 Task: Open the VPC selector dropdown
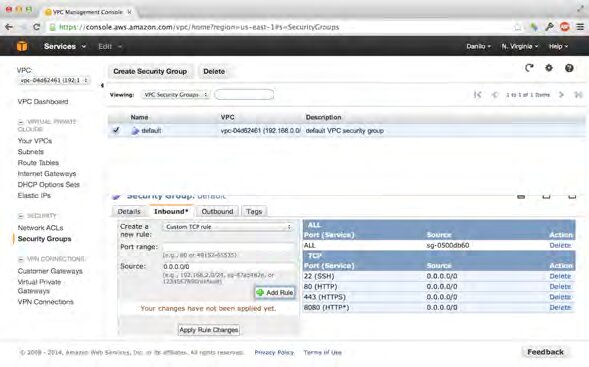pos(53,80)
